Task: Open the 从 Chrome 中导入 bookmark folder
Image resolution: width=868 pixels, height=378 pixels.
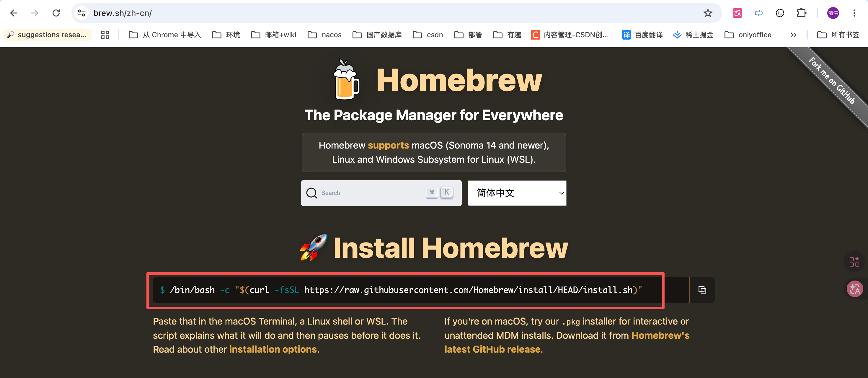Action: pos(165,35)
